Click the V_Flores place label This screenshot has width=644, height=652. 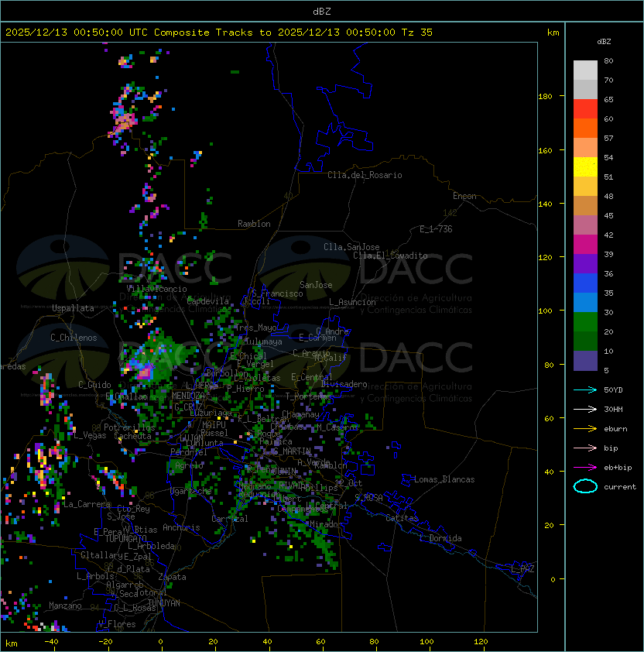click(117, 624)
